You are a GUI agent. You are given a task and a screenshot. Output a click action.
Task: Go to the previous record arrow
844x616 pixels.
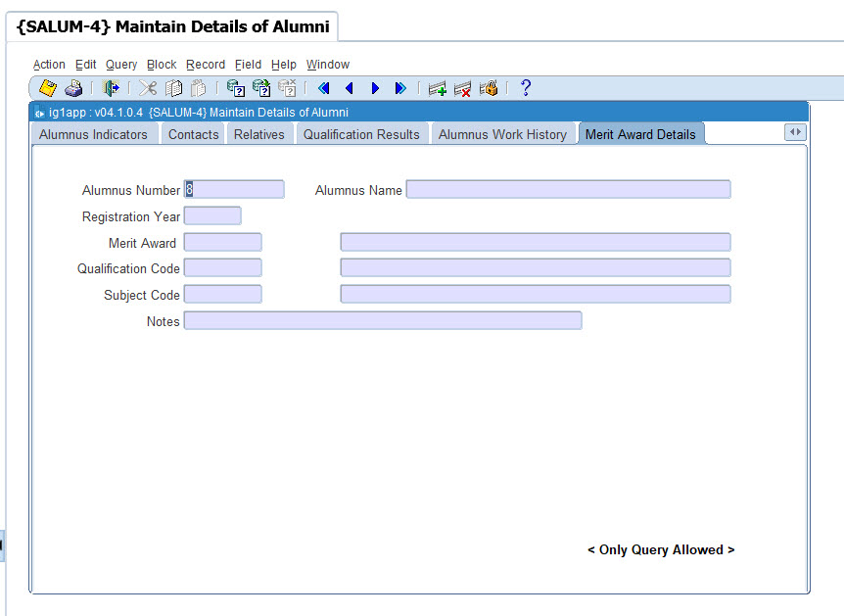tap(350, 89)
